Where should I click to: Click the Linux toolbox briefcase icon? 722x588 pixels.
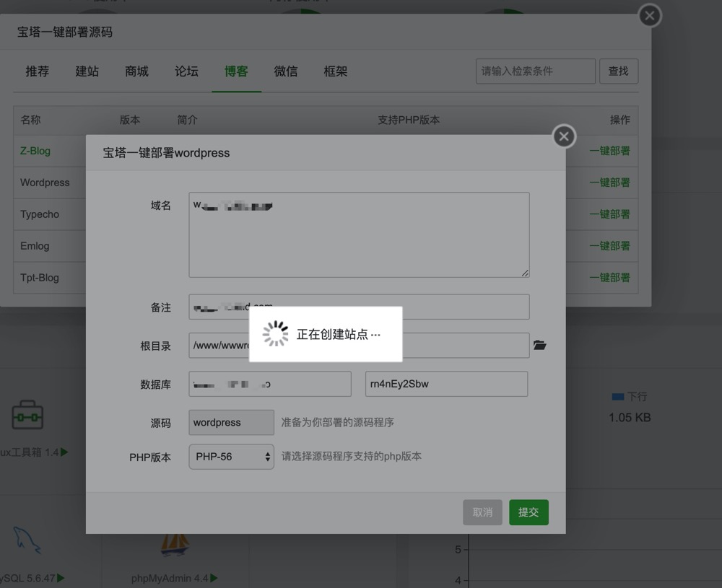pos(27,415)
